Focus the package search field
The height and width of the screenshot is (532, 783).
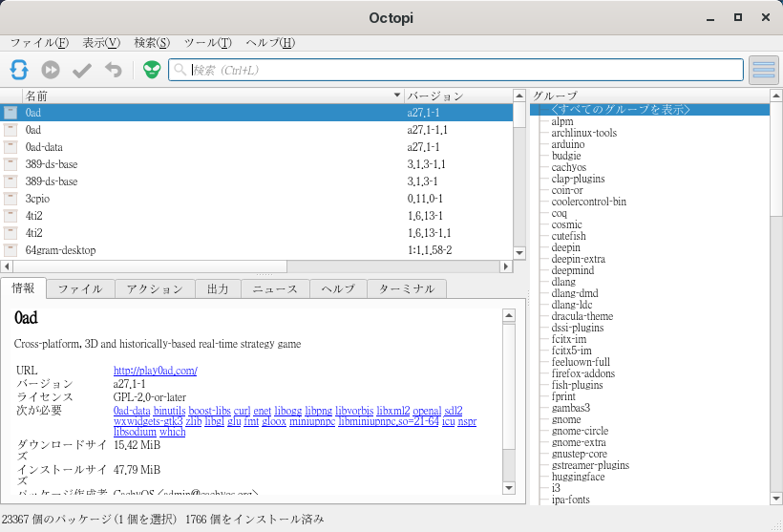tap(455, 70)
